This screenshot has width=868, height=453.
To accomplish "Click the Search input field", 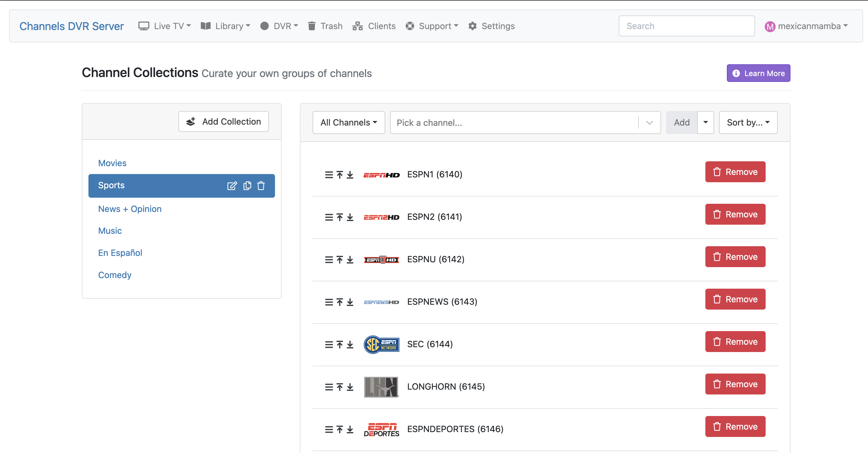I will [x=686, y=26].
